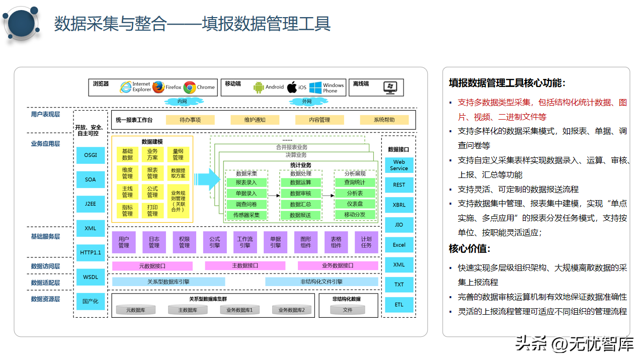Select the 公式管理 modeling block
Screen dimensions: 644x362
click(x=152, y=192)
